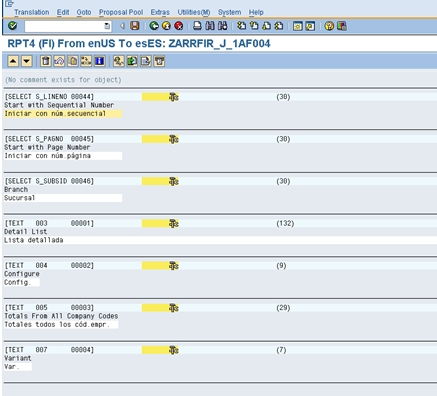The height and width of the screenshot is (396, 437).
Task: Click the '(No comment exists for object)' text
Action: (63, 80)
